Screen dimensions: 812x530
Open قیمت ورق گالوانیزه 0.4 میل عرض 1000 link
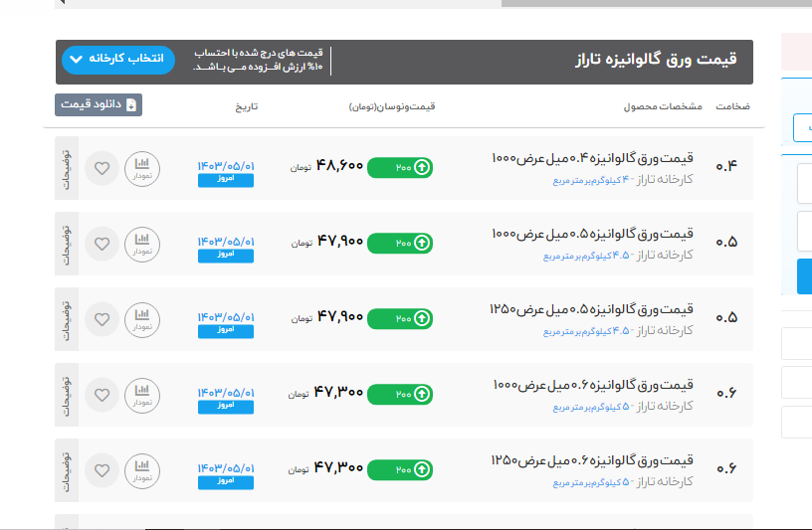click(x=592, y=159)
